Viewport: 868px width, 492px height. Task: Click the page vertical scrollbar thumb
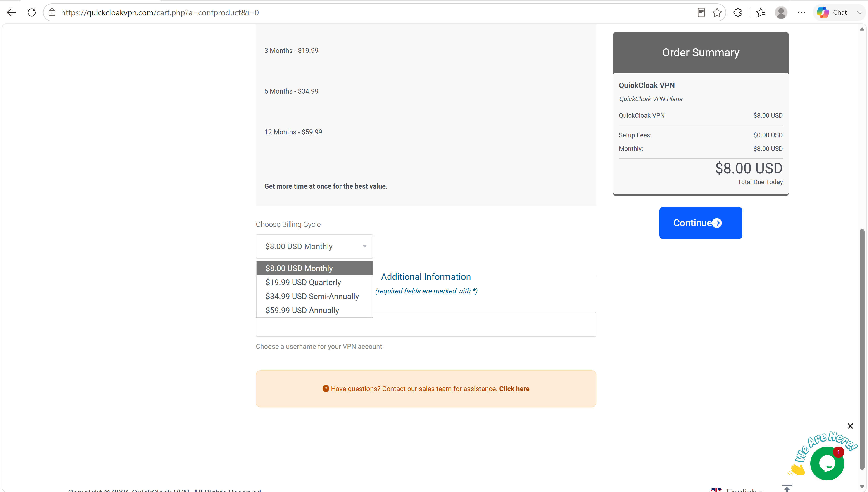coord(862,349)
